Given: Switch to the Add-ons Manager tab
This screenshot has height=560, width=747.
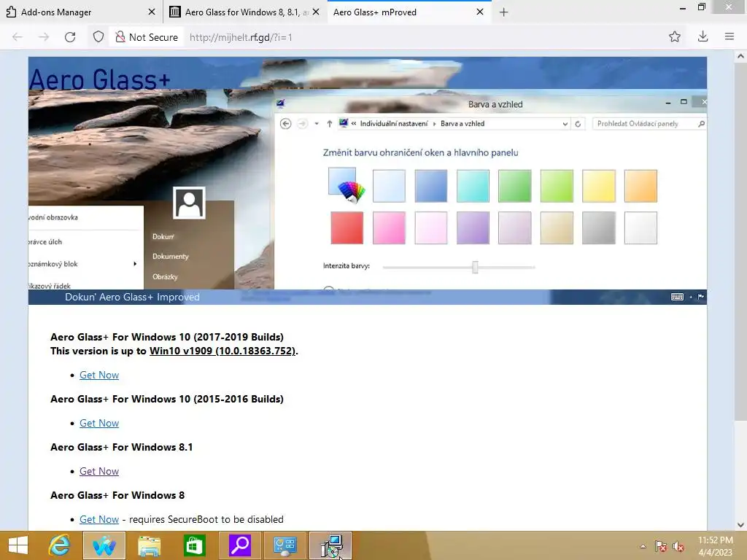Looking at the screenshot, I should pos(81,12).
